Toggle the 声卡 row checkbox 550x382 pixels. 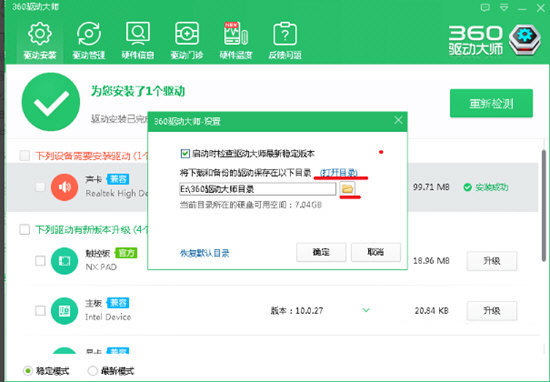[40, 187]
